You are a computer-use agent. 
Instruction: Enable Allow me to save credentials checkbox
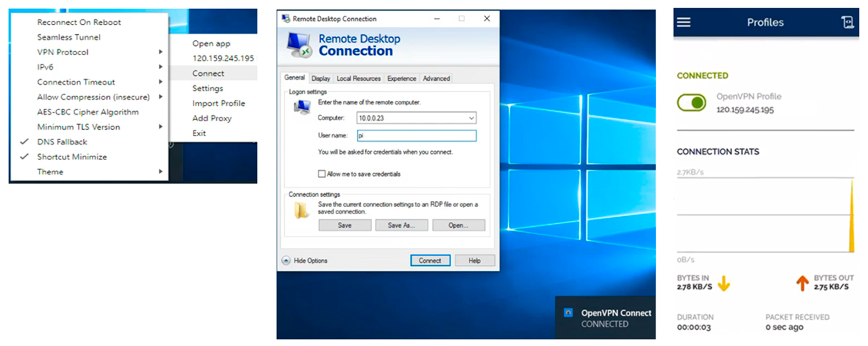(322, 174)
